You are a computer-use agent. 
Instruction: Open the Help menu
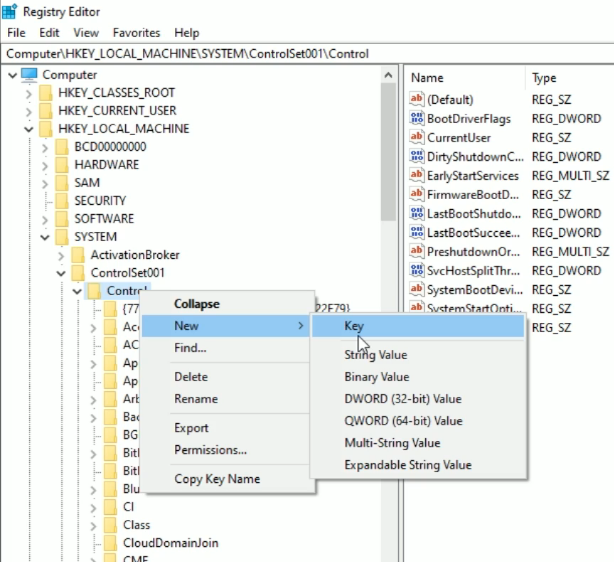coord(187,33)
